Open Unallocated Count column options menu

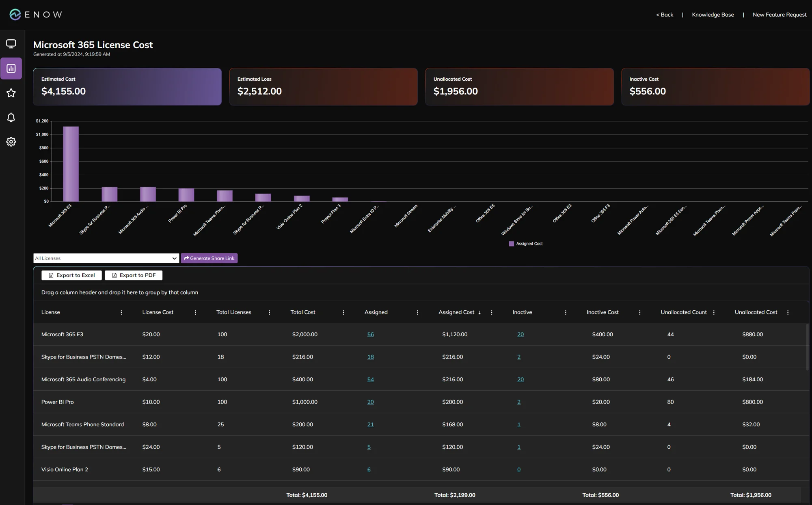coord(714,312)
